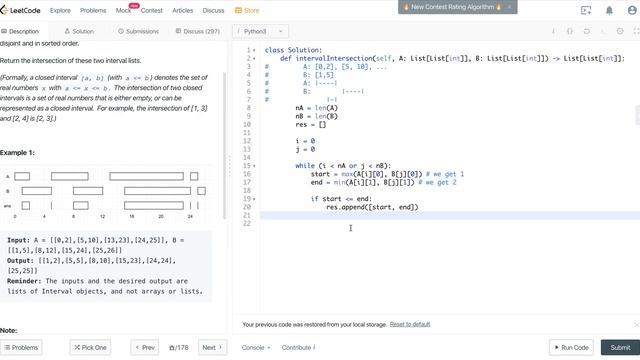Open the Articles page
640x360 pixels.
point(182,11)
